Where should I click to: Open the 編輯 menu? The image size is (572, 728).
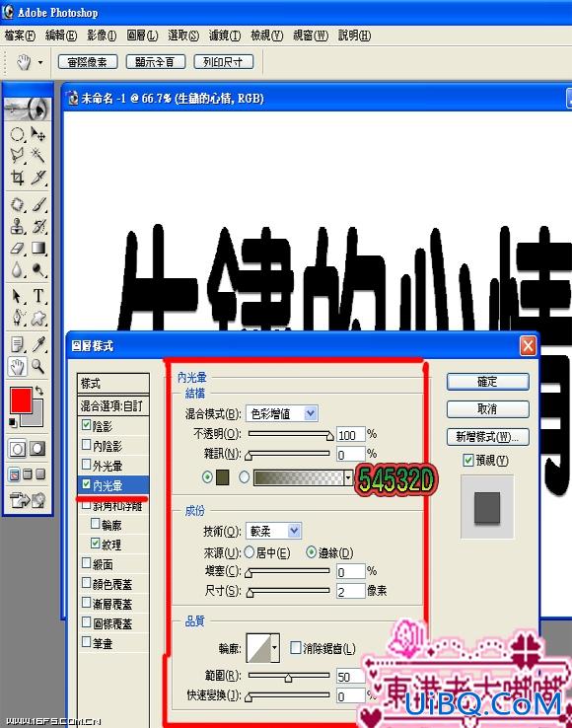tap(61, 36)
